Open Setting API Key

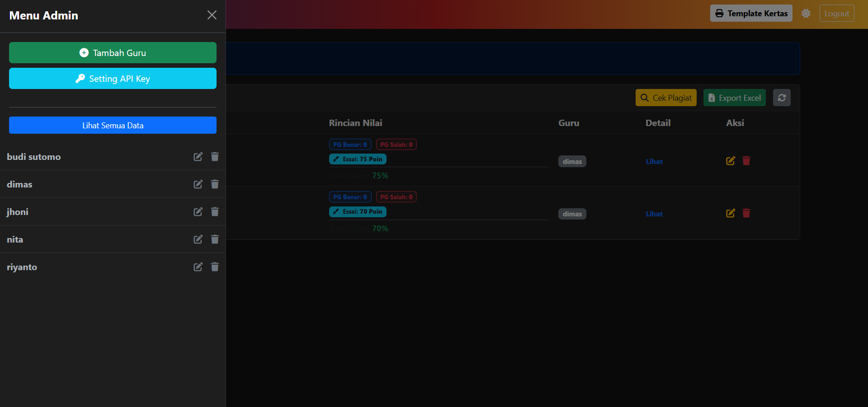(113, 79)
